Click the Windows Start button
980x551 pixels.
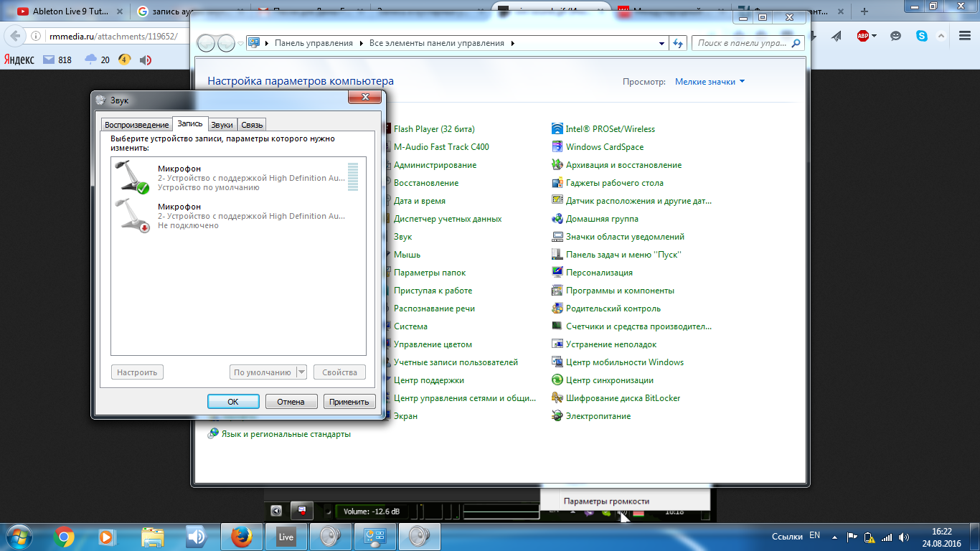pyautogui.click(x=19, y=536)
